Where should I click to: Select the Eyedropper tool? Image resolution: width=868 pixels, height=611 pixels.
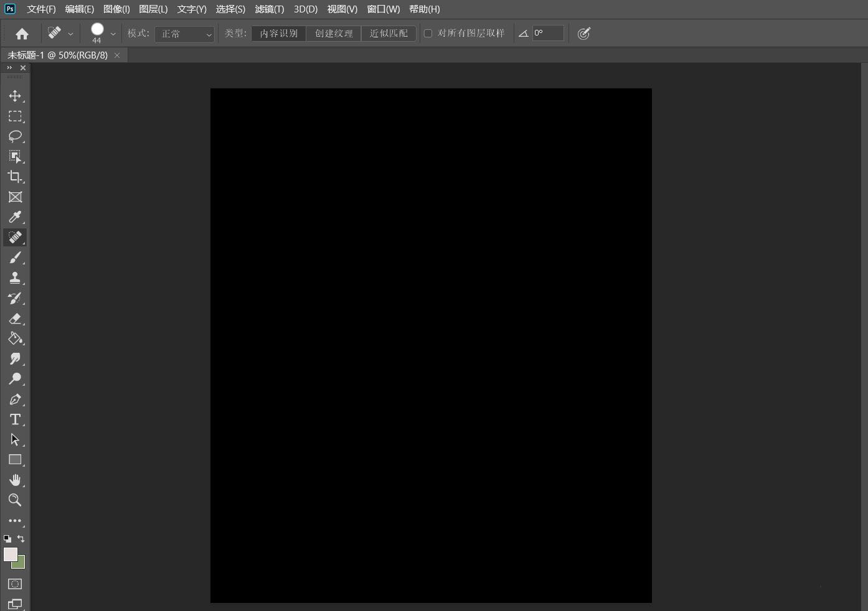15,217
